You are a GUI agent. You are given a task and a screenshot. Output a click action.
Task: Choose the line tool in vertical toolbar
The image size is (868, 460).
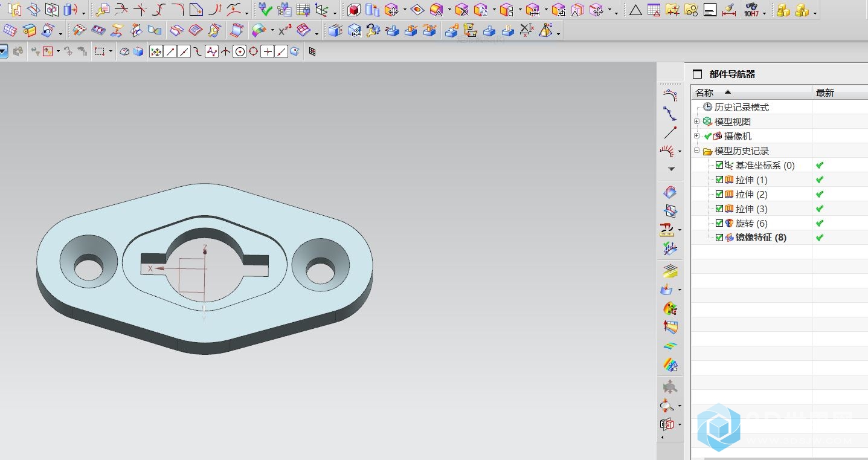click(x=670, y=132)
